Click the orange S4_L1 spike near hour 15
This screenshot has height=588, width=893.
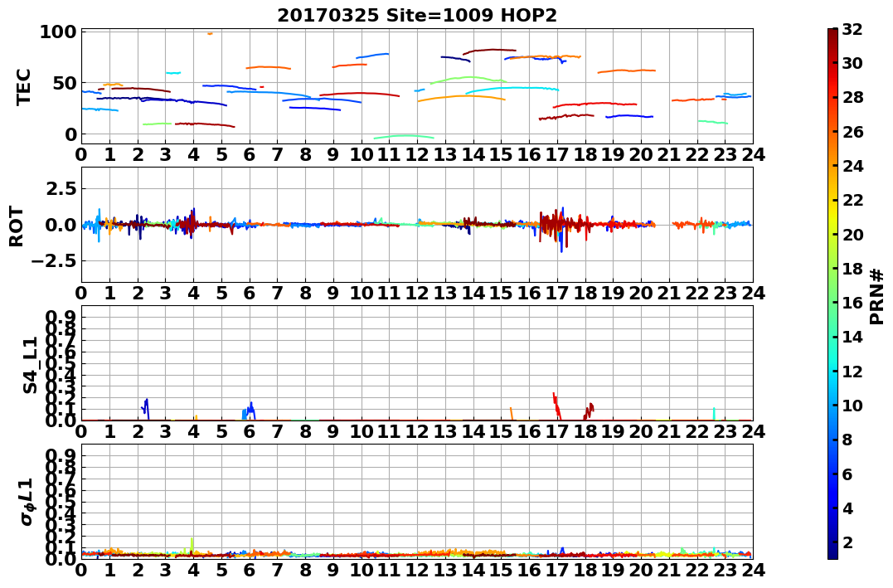tap(511, 414)
